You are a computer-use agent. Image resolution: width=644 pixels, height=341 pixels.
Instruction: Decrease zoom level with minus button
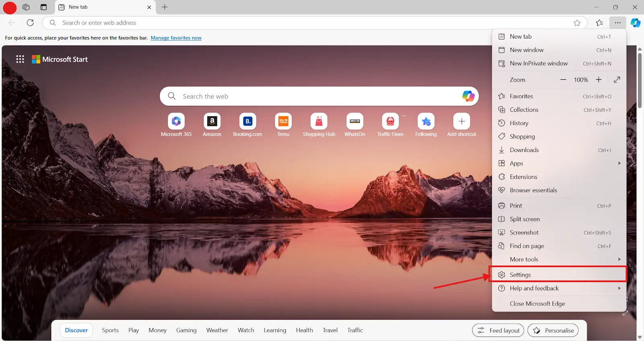pos(563,80)
